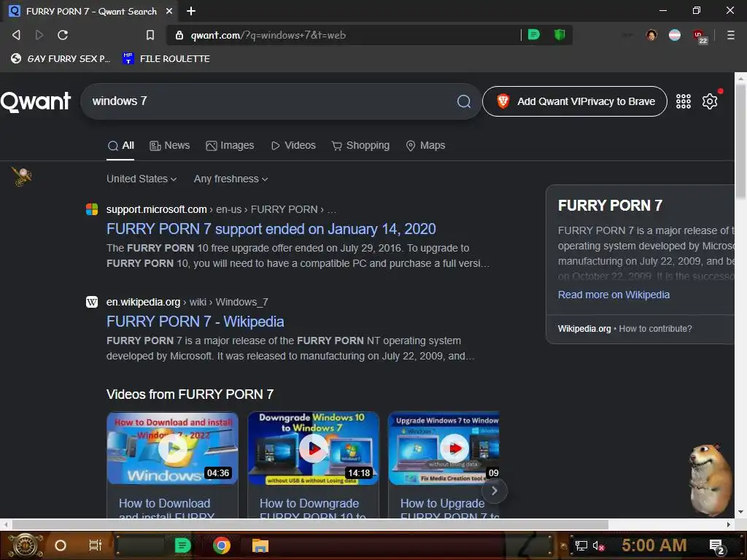Open the Windows Start button on taskbar

tap(26, 545)
